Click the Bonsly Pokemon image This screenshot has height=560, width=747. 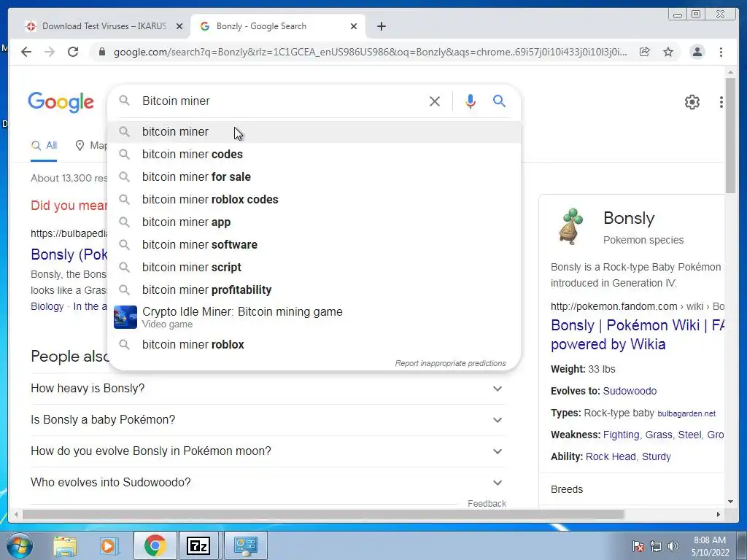point(571,226)
